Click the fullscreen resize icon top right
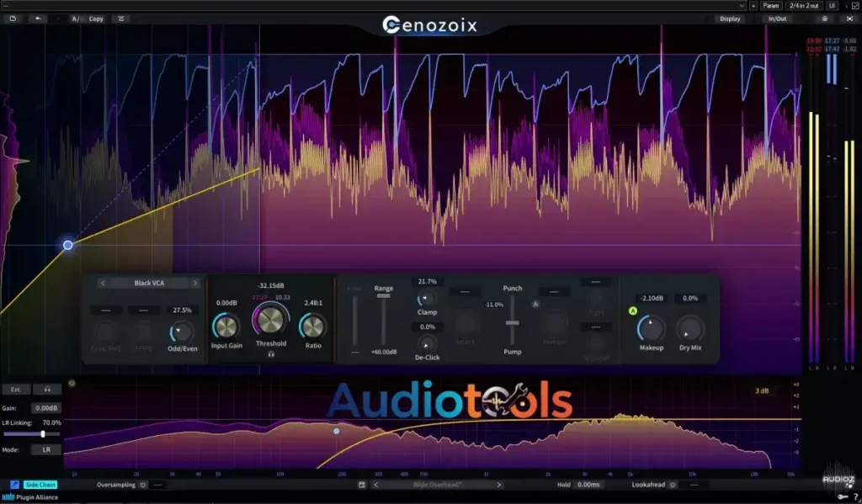Viewport: 862px width, 504px height. pyautogui.click(x=850, y=18)
